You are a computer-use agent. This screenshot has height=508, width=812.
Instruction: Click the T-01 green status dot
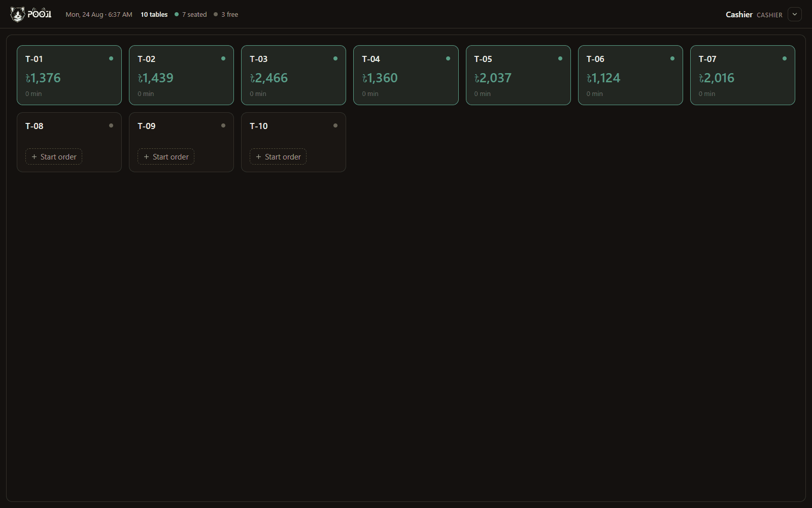pos(111,58)
